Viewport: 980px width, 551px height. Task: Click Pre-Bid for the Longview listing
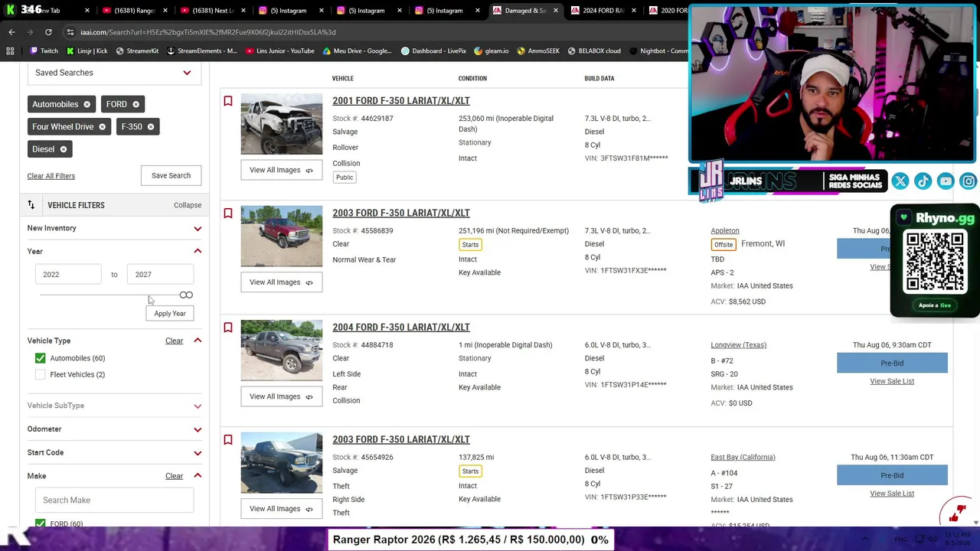click(892, 364)
